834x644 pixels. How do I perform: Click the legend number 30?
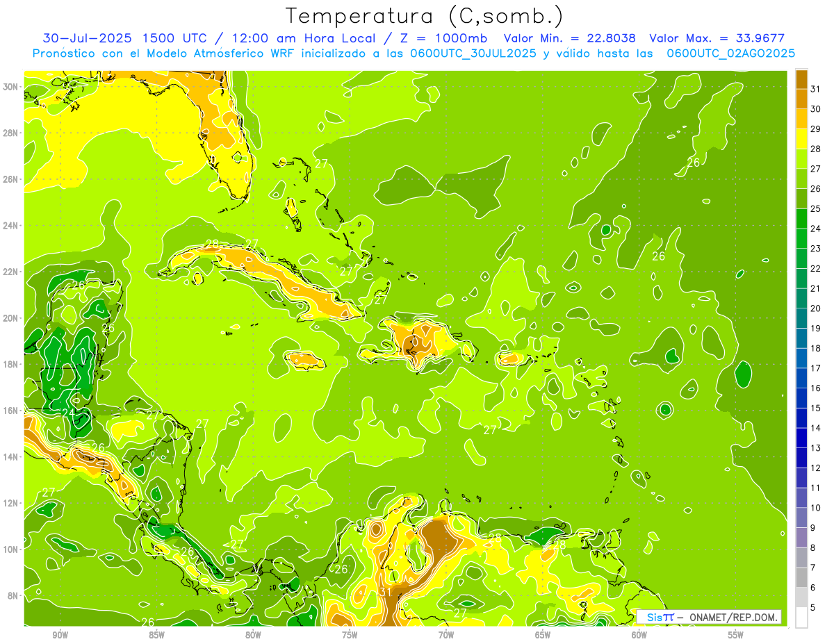[815, 108]
